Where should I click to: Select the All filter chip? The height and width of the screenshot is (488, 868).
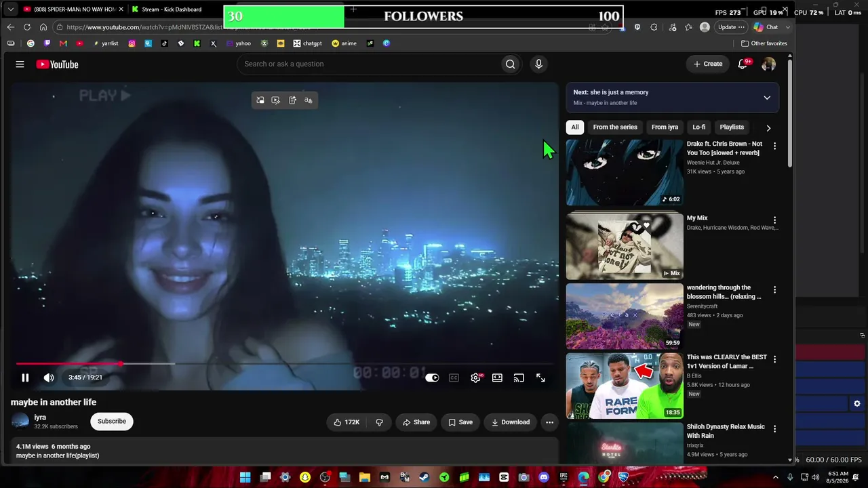575,127
